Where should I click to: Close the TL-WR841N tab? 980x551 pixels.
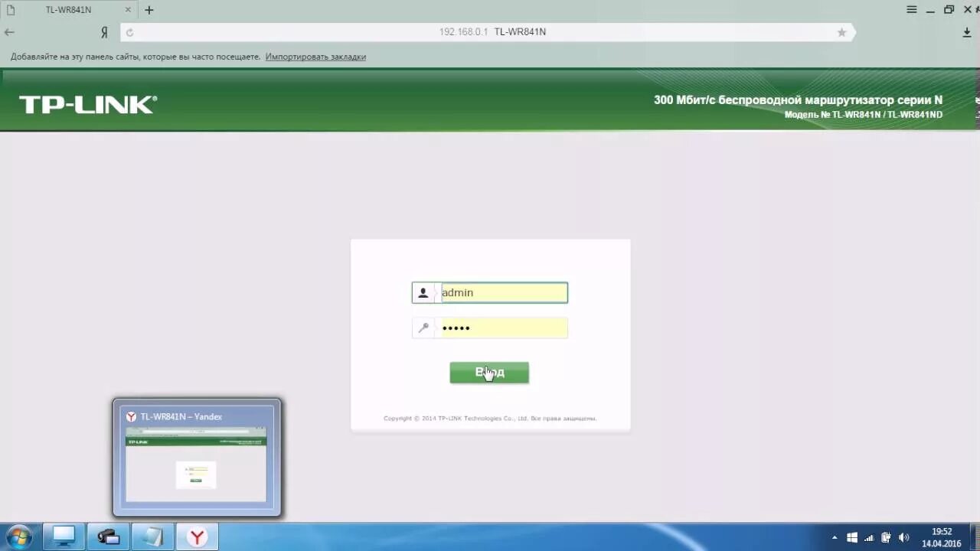click(x=129, y=10)
